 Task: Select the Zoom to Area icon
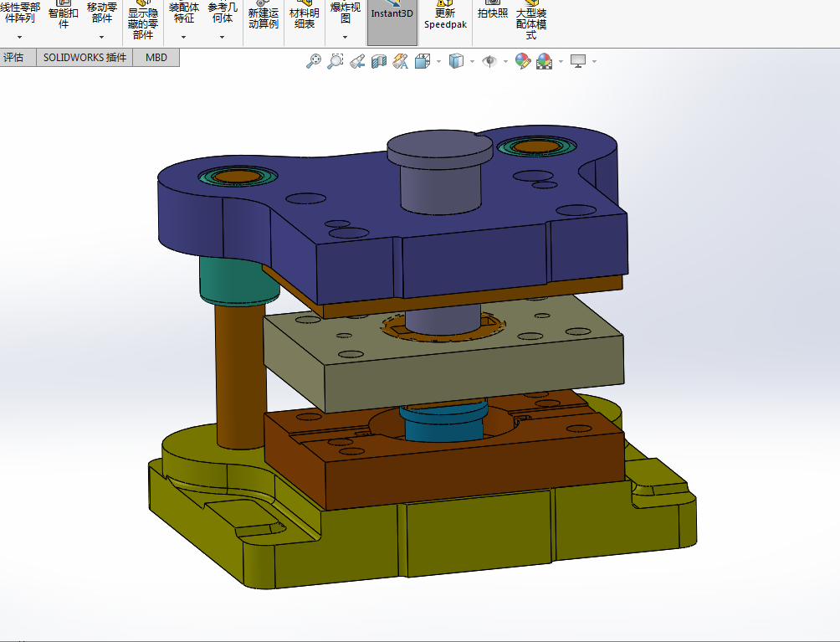(x=335, y=61)
